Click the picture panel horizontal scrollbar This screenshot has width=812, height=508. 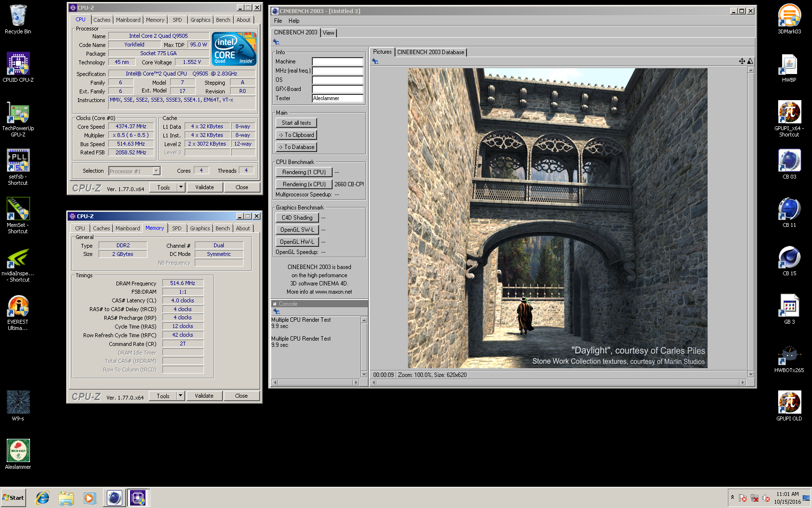[x=558, y=383]
